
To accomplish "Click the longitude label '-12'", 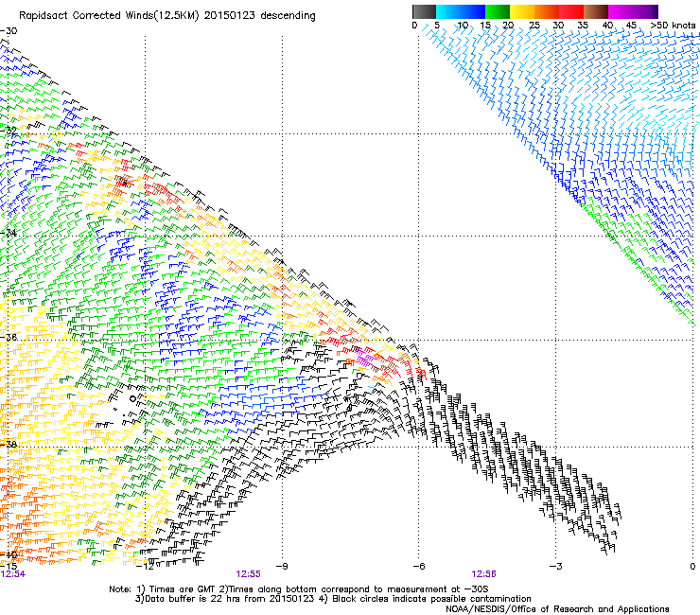I will point(145,567).
